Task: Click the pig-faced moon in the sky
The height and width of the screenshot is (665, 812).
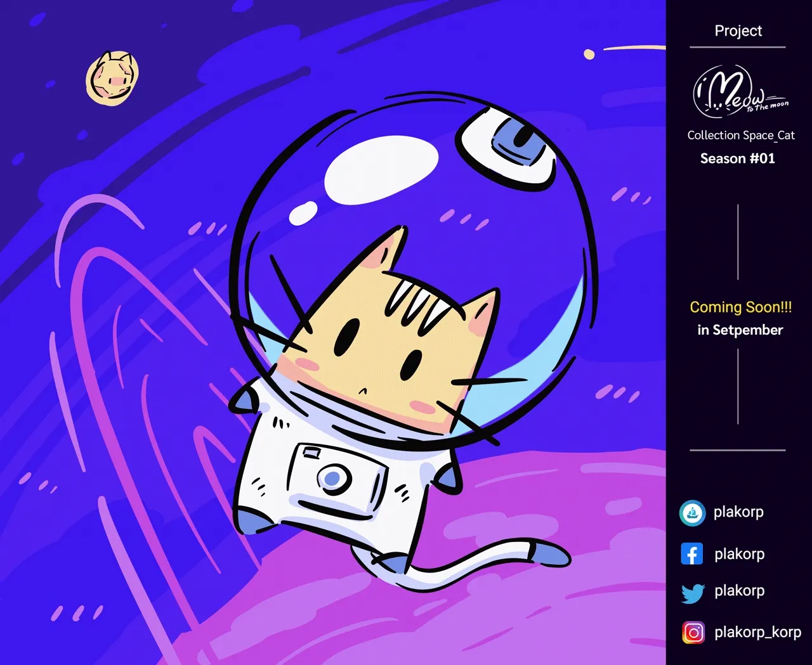Action: (x=112, y=79)
